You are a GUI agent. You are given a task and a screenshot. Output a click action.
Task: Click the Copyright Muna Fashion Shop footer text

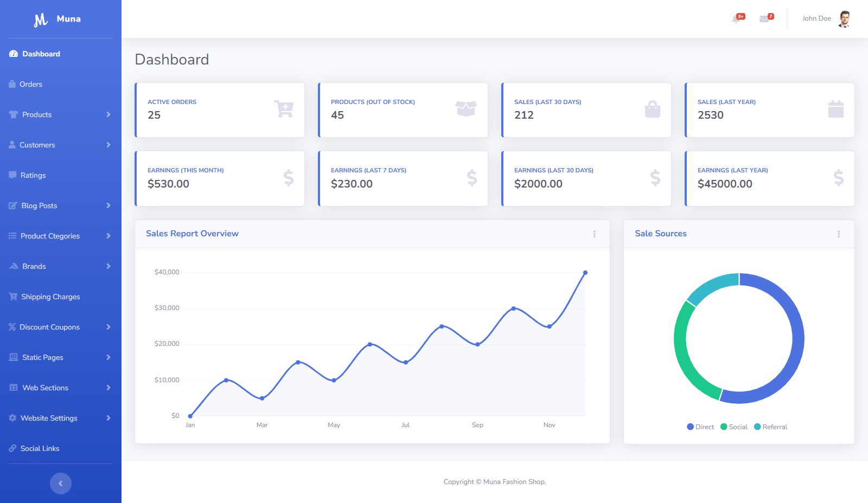[495, 482]
